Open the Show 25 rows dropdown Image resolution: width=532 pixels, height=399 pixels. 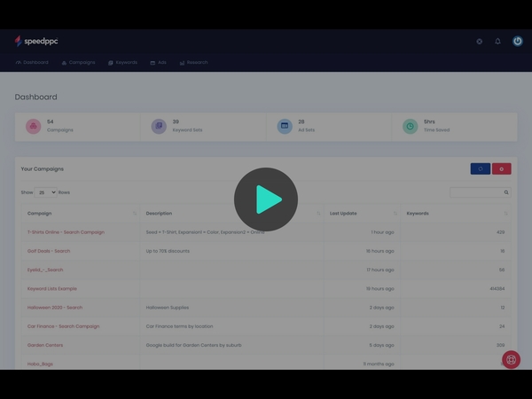coord(45,192)
